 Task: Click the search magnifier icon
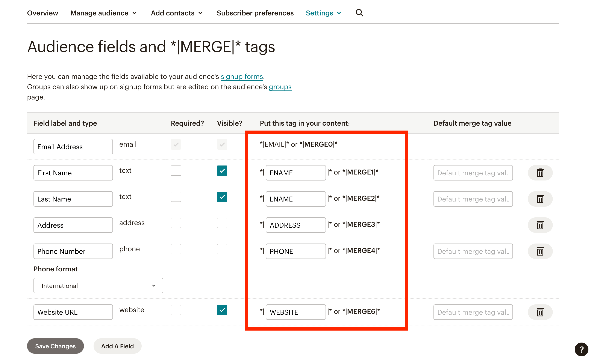click(x=359, y=13)
